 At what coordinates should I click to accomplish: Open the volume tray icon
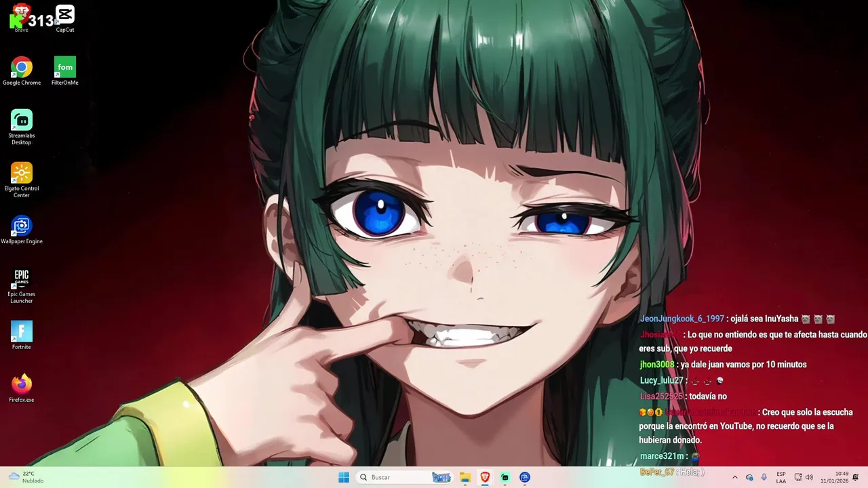809,477
